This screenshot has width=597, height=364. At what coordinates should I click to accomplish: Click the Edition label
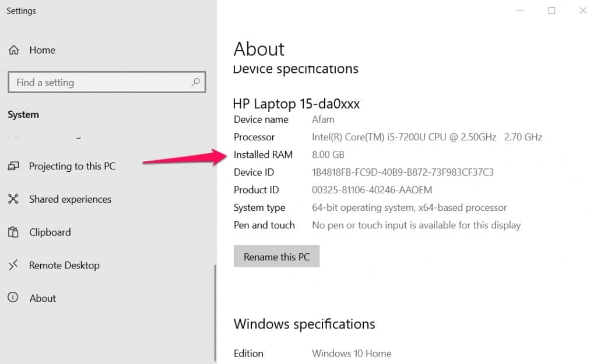[x=248, y=354]
